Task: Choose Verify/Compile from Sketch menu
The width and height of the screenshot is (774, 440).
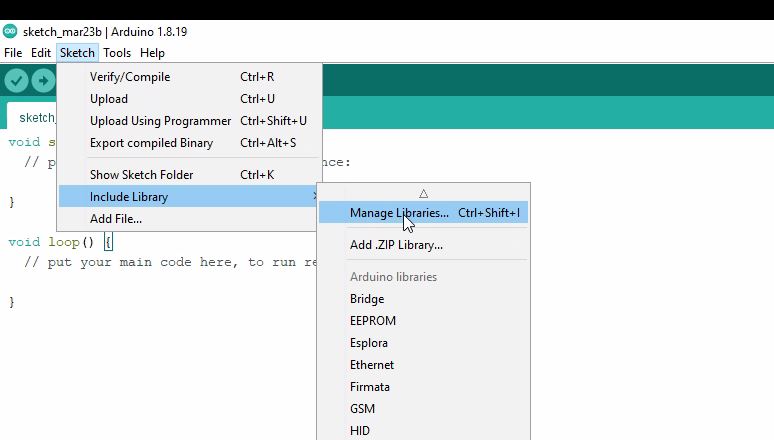Action: pyautogui.click(x=190, y=77)
